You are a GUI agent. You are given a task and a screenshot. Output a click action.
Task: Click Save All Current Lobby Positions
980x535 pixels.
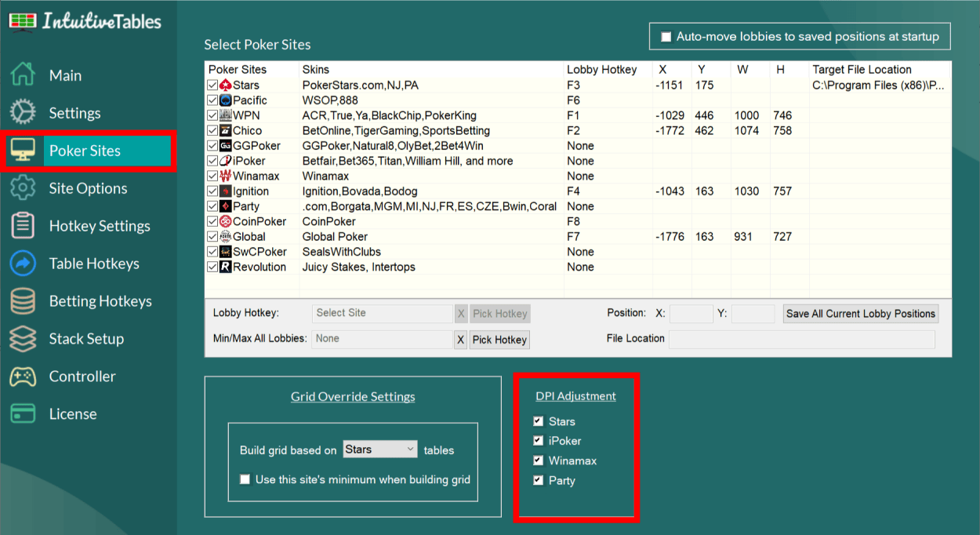(x=861, y=314)
